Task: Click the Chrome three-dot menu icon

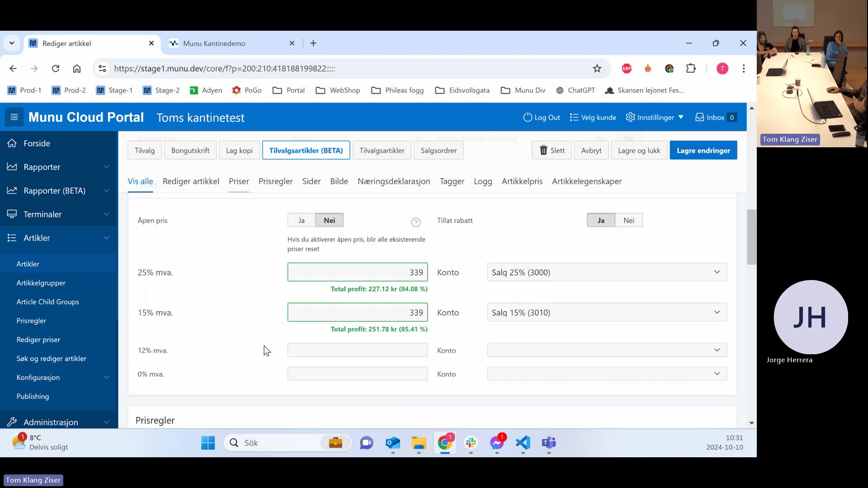Action: pyautogui.click(x=744, y=69)
